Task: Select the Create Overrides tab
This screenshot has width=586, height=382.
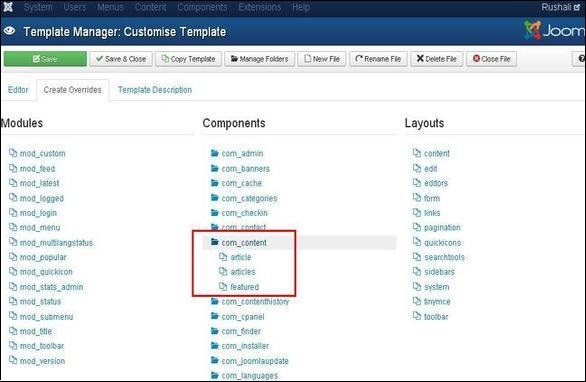Action: pyautogui.click(x=73, y=90)
